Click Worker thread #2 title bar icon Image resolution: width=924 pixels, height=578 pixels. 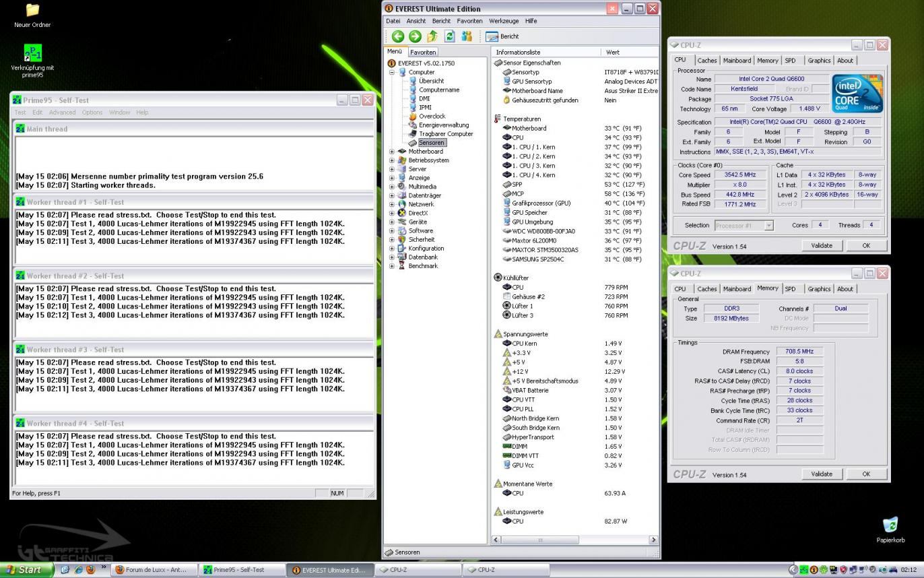[x=20, y=276]
